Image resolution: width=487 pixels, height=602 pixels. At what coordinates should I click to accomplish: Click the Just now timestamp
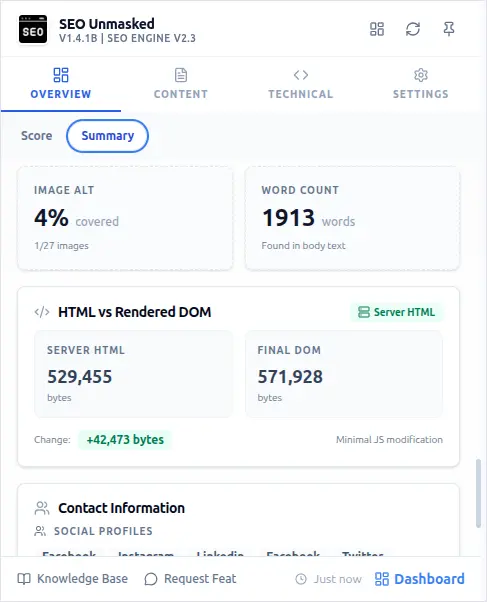click(x=329, y=579)
